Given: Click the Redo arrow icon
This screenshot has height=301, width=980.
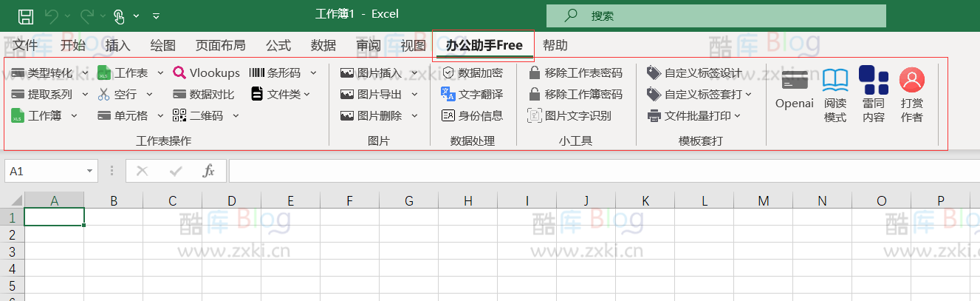Looking at the screenshot, I should (x=86, y=16).
